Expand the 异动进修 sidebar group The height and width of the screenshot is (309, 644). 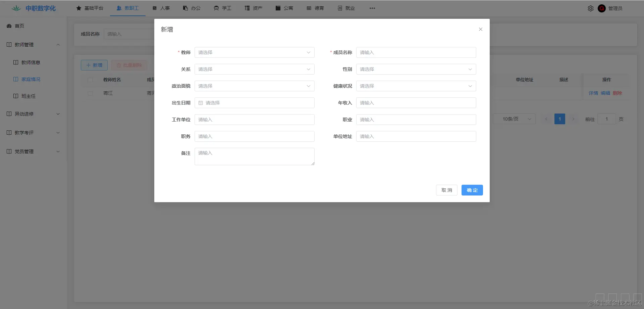(34, 114)
